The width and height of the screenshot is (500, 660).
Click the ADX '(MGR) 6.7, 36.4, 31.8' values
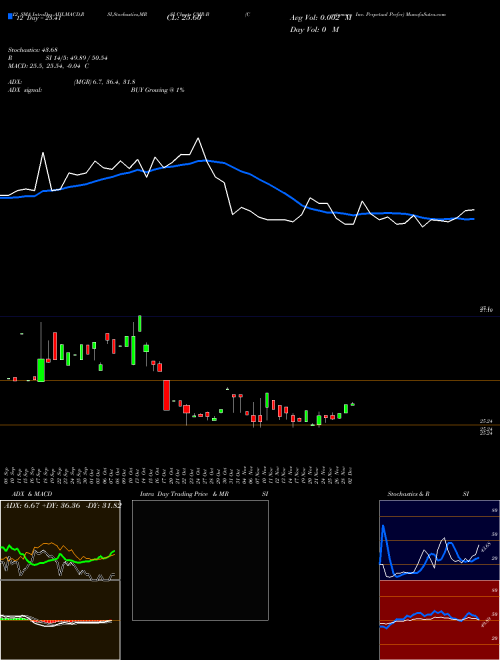tap(104, 82)
